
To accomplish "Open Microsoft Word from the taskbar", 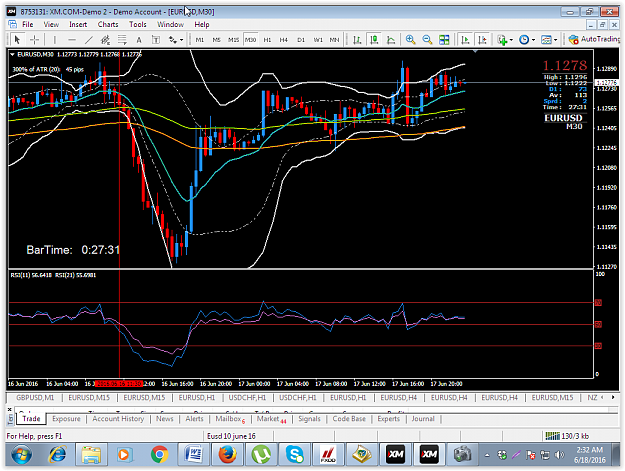I will pos(193,454).
